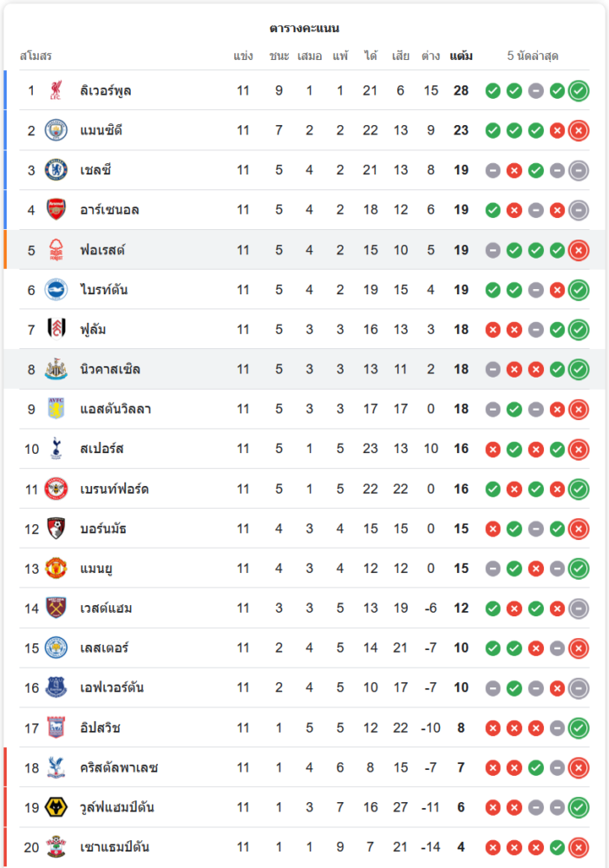Click Southampton's latest match loss indicator

[x=579, y=847]
